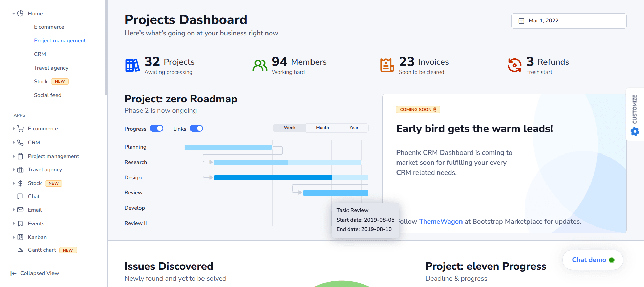The width and height of the screenshot is (644, 287).
Task: Click the NEW badge beside Gantt chart
Action: pos(68,250)
